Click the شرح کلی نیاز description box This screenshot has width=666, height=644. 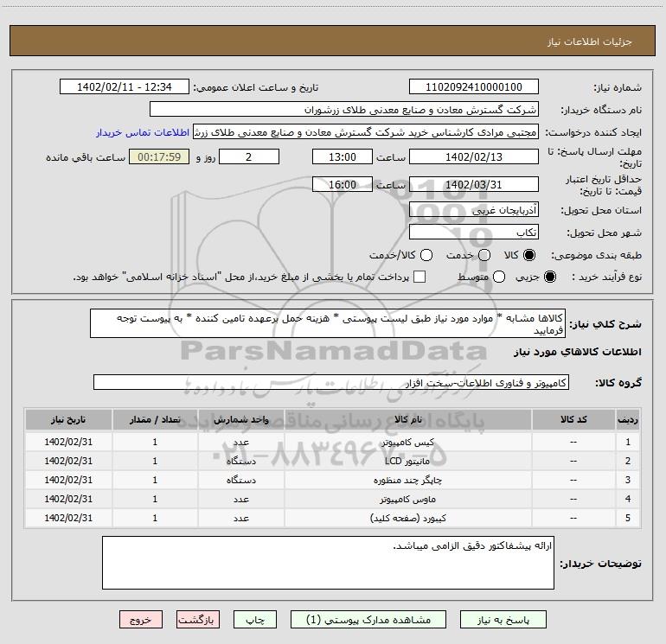coord(328,323)
